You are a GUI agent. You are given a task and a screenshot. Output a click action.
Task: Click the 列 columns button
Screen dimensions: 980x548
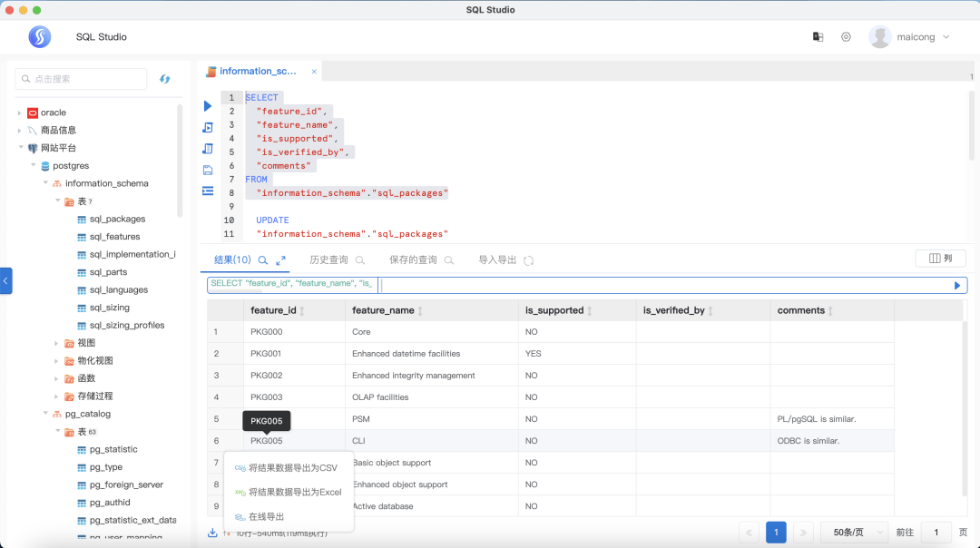941,259
